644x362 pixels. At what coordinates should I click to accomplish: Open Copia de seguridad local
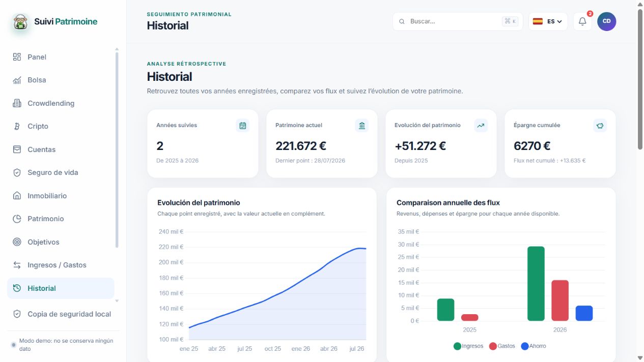(x=63, y=314)
